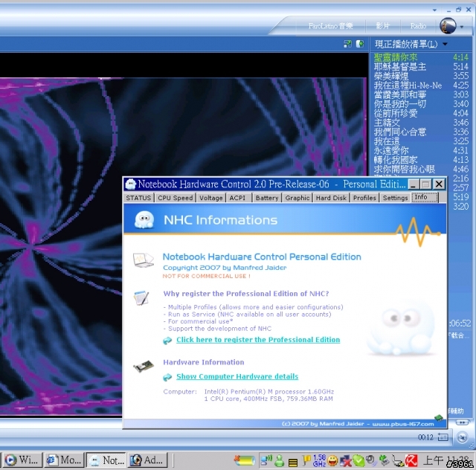Select playlist song 榮美輝煌

(x=422, y=76)
